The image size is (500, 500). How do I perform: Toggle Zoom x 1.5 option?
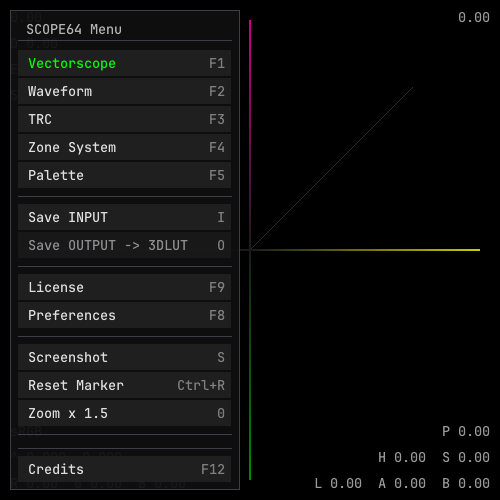click(x=124, y=413)
